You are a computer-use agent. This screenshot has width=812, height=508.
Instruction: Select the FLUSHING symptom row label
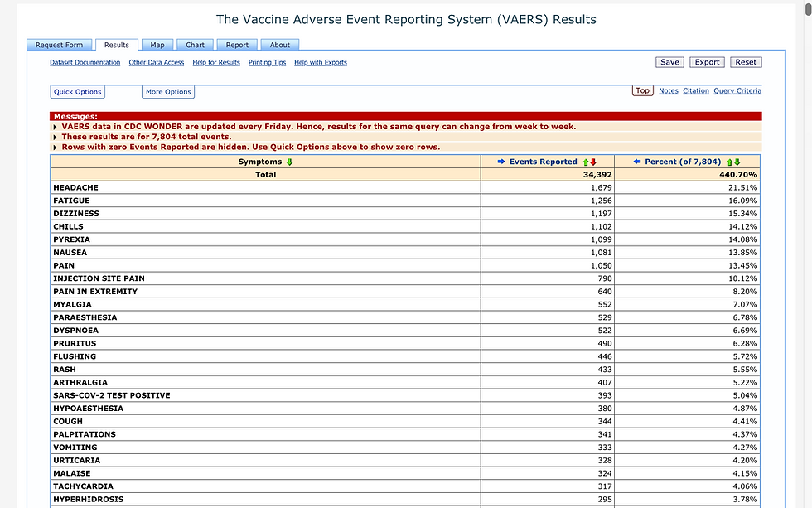(75, 356)
